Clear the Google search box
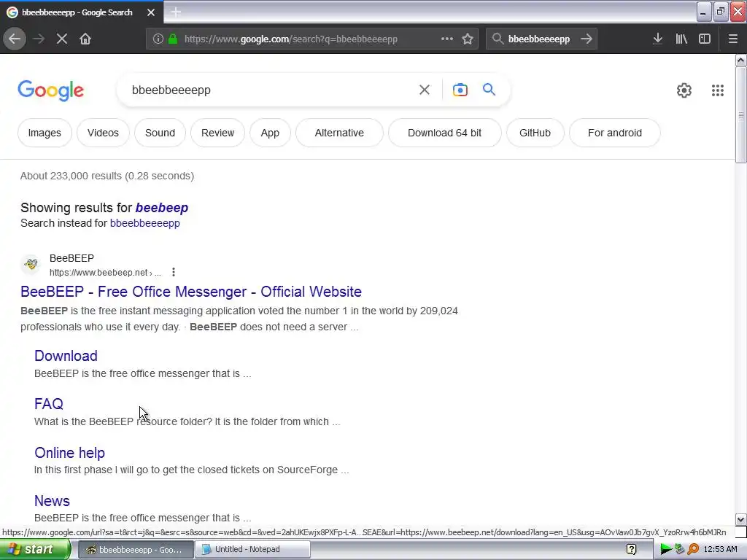The image size is (747, 560). click(424, 90)
